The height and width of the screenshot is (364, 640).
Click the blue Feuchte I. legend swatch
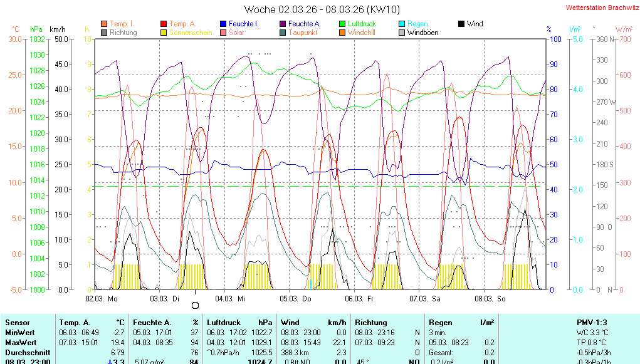point(223,24)
